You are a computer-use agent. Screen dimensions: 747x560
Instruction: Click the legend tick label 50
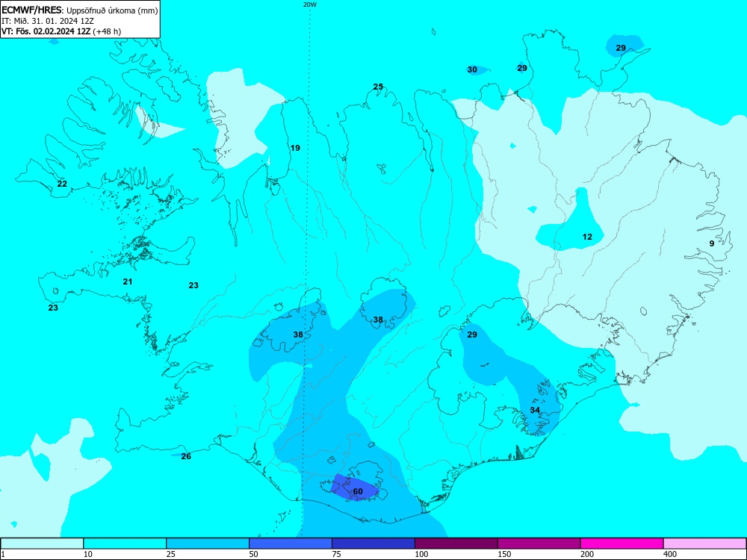click(x=254, y=554)
